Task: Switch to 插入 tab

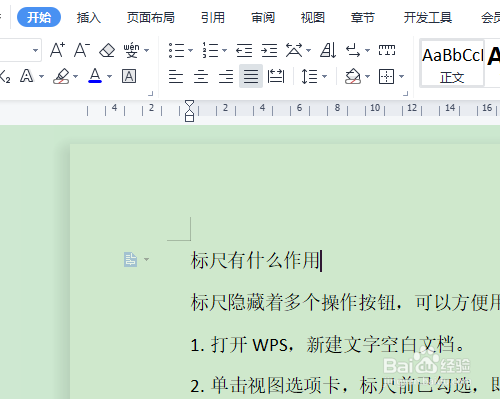Action: (89, 17)
